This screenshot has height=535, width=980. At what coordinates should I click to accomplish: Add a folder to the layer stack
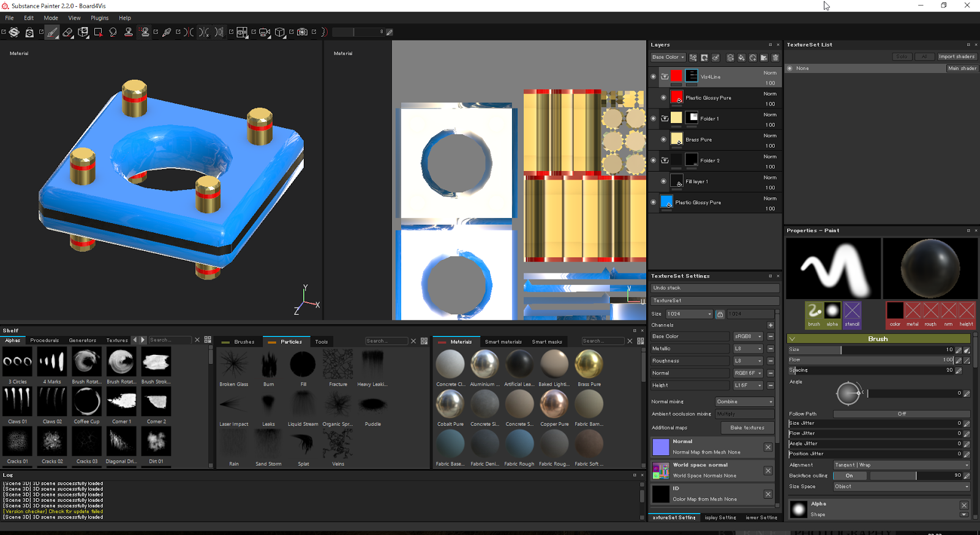pyautogui.click(x=764, y=58)
